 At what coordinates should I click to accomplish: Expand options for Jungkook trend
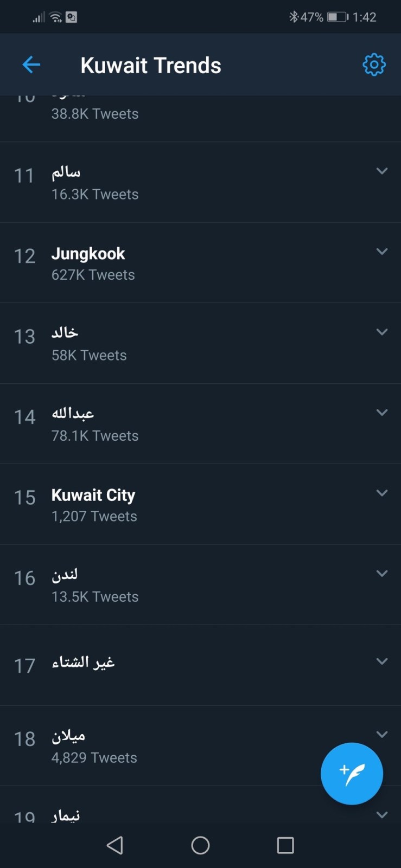click(x=382, y=252)
